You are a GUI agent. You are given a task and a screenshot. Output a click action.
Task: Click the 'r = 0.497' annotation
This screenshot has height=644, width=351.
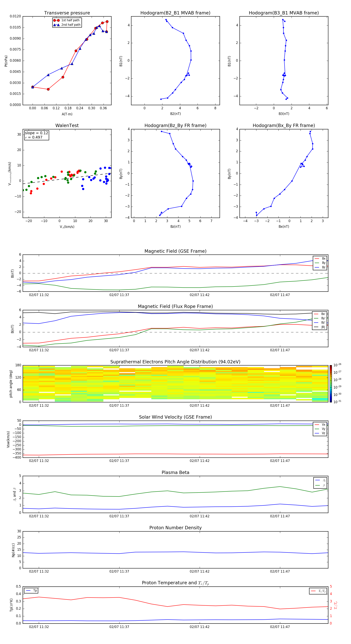(34, 137)
